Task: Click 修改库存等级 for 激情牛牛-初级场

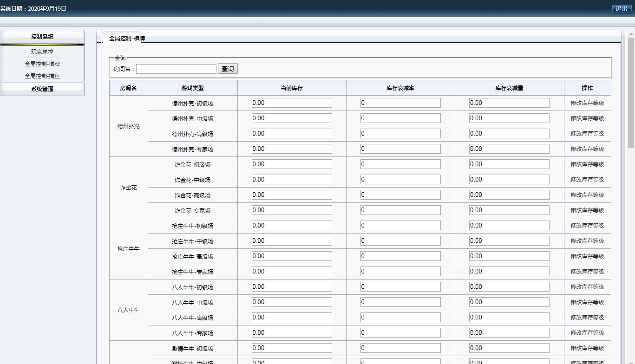Action: (x=587, y=348)
